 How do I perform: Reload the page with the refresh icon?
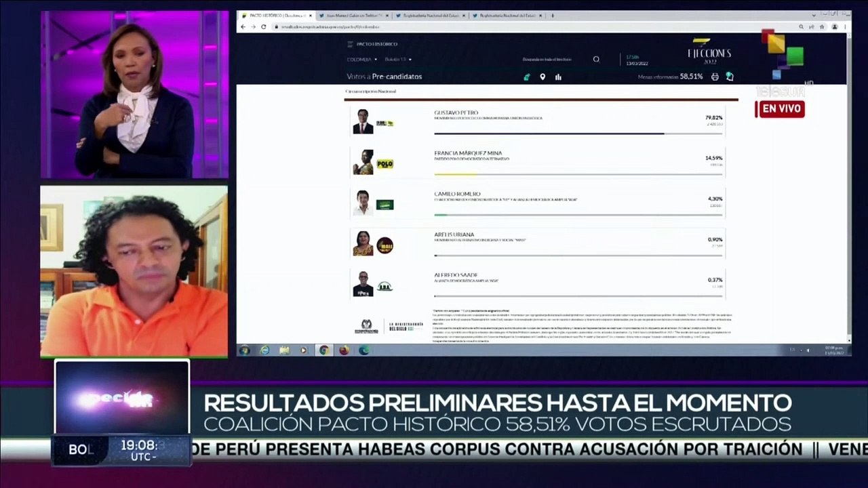click(263, 26)
